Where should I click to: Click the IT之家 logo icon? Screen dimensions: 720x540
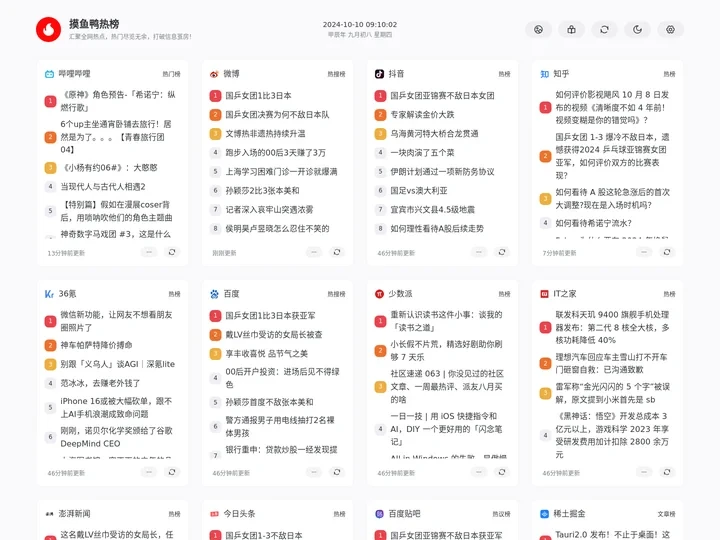[x=545, y=294]
